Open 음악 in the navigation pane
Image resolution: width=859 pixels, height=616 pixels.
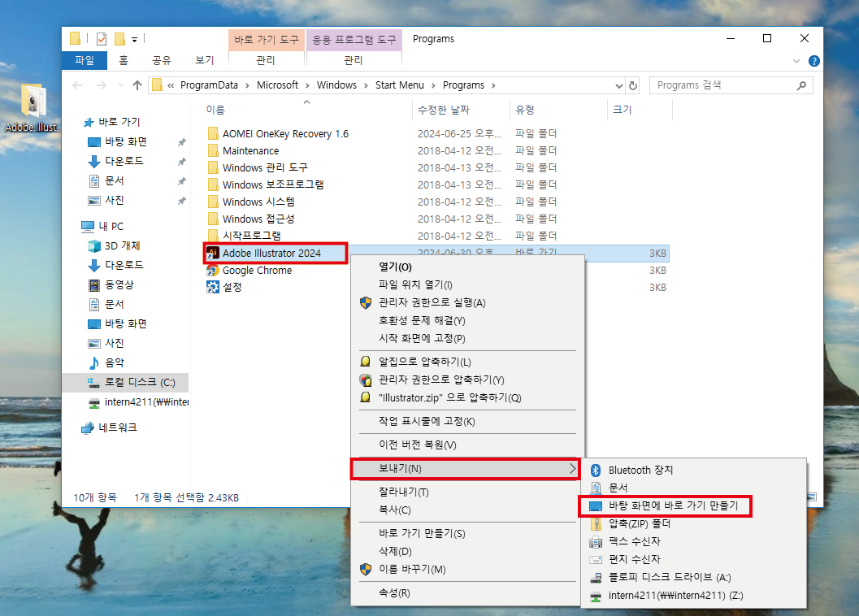point(115,362)
